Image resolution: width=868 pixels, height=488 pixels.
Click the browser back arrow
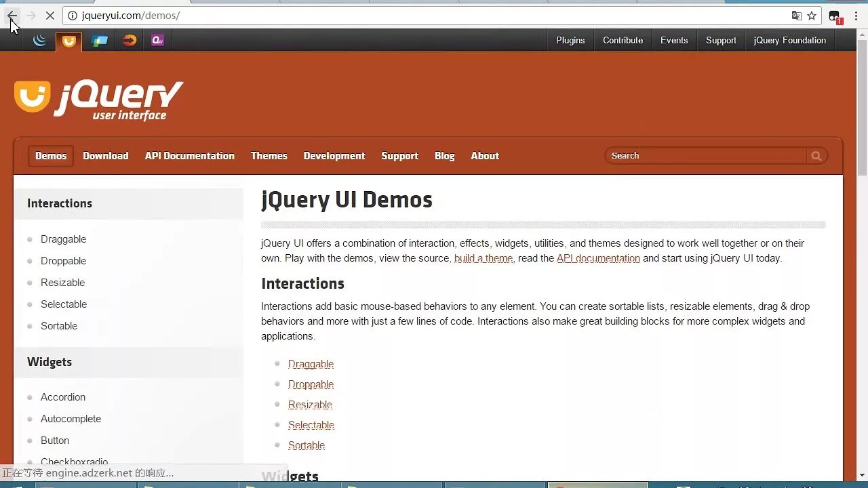[x=12, y=16]
